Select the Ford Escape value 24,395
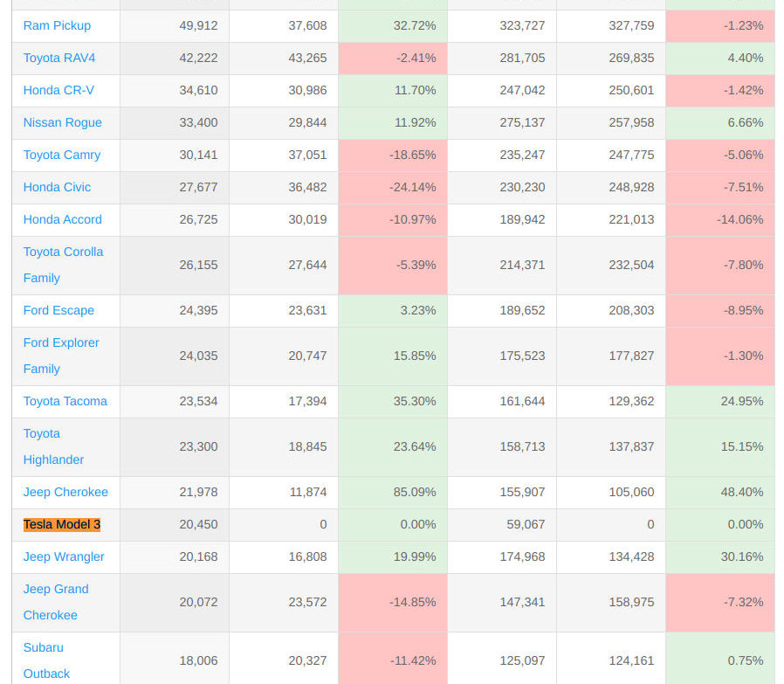Screen dimensions: 784x684 (x=175, y=311)
